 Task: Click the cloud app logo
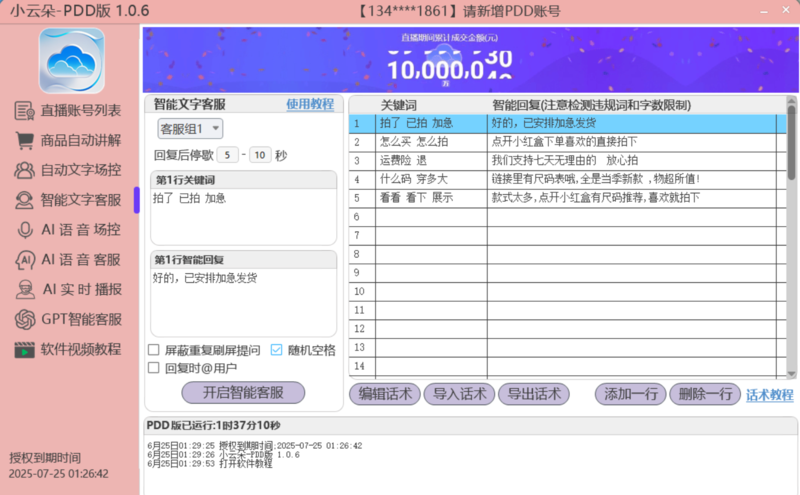point(72,61)
